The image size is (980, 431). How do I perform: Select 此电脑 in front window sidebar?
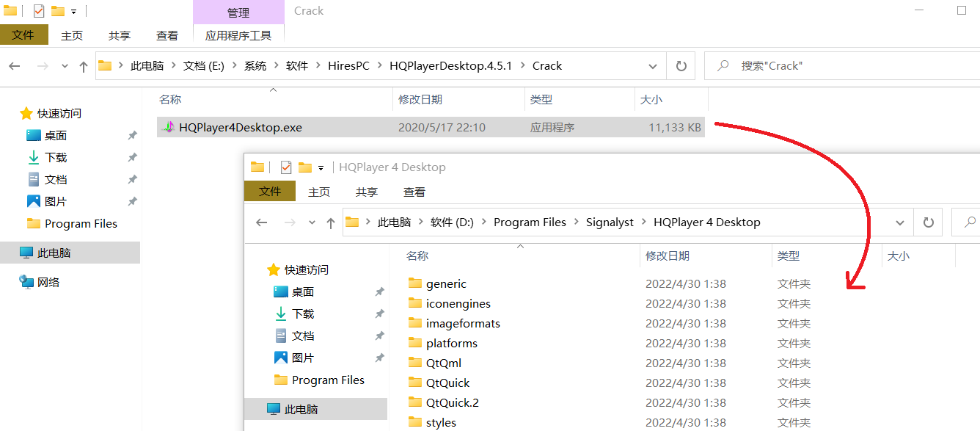(x=301, y=409)
